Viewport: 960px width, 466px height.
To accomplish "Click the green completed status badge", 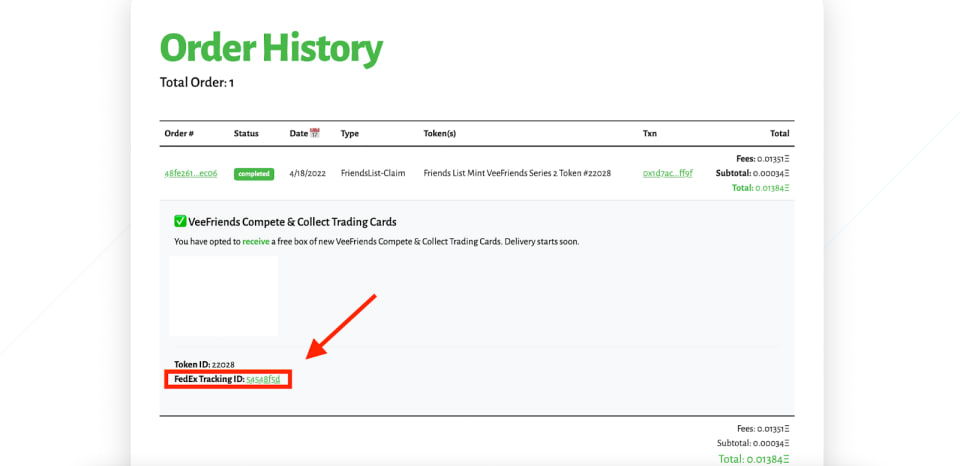I will [254, 174].
